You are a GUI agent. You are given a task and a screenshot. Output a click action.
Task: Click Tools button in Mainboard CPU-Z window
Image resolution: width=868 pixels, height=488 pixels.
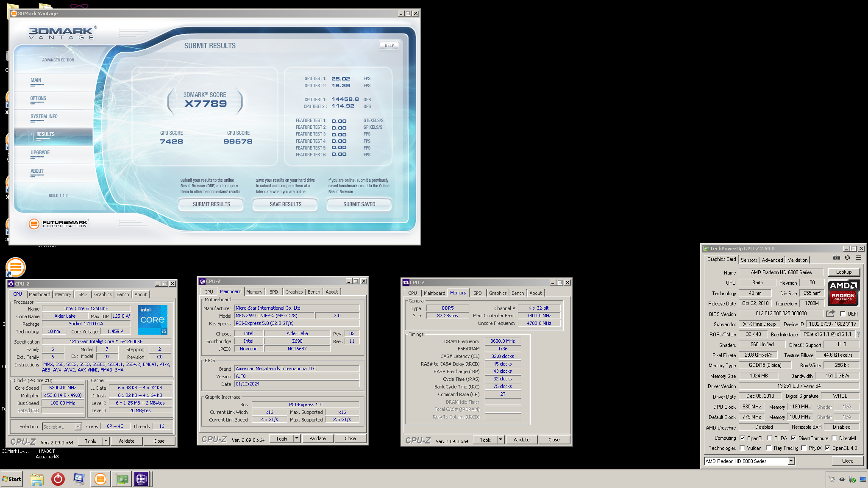(281, 438)
